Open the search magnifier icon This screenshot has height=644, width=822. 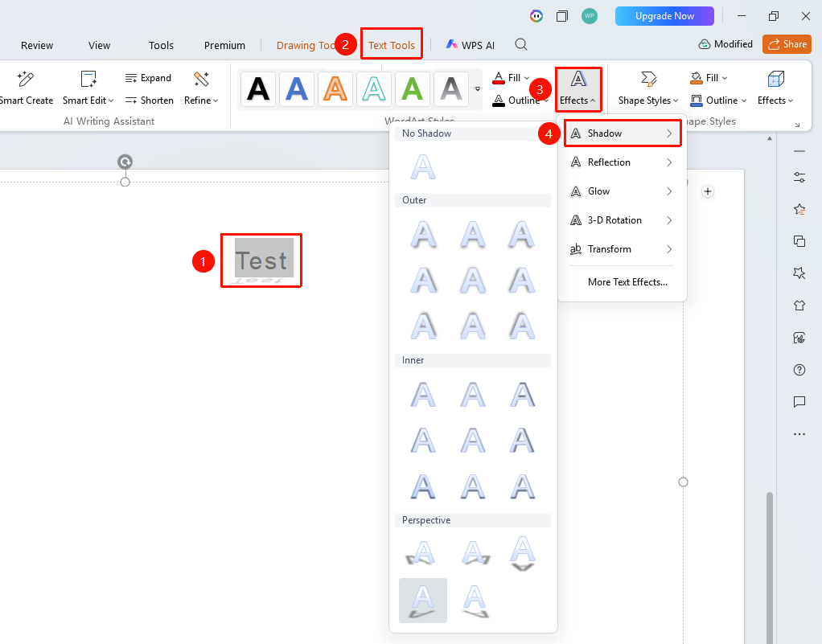520,44
